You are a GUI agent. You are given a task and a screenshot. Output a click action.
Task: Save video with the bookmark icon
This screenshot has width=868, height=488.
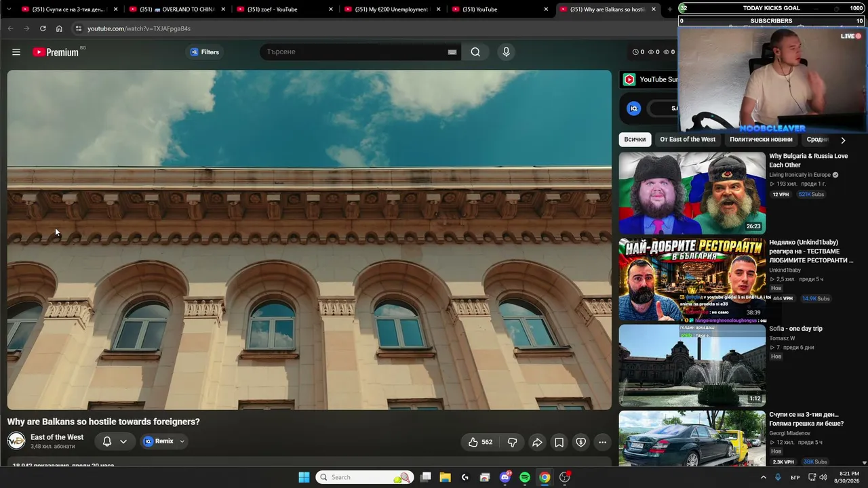[559, 442]
